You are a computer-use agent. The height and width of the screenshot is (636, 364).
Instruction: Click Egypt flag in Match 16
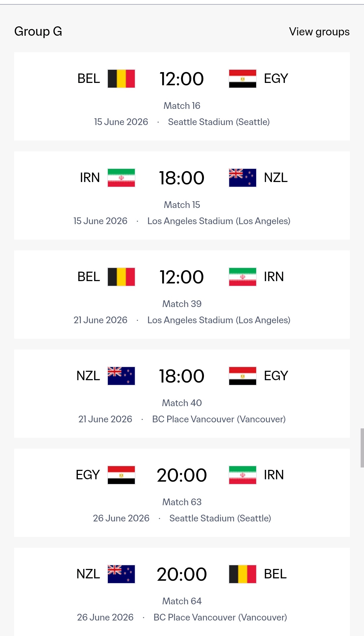(x=243, y=79)
